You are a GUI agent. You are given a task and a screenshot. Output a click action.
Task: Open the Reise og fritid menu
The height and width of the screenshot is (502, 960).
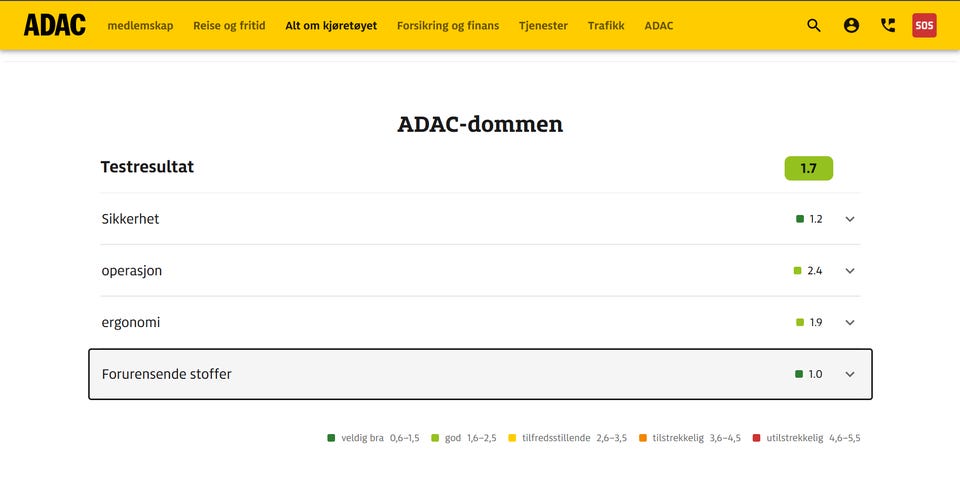230,26
